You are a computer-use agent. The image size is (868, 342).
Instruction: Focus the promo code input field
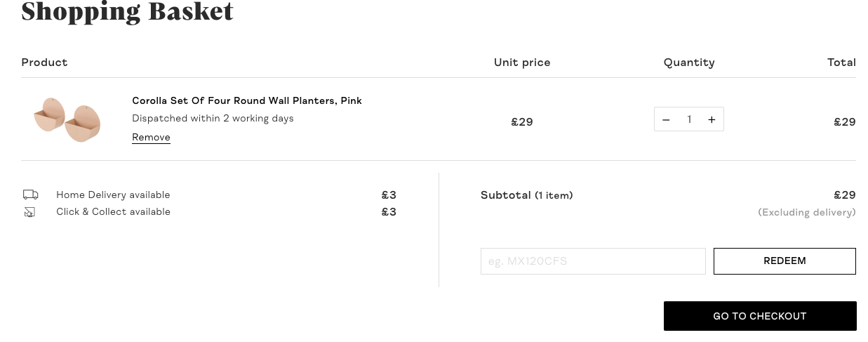tap(593, 261)
